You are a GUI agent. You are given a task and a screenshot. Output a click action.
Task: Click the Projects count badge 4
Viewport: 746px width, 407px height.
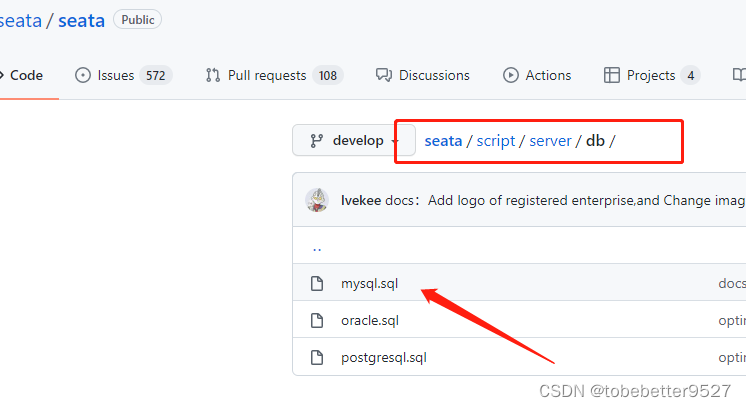click(690, 75)
